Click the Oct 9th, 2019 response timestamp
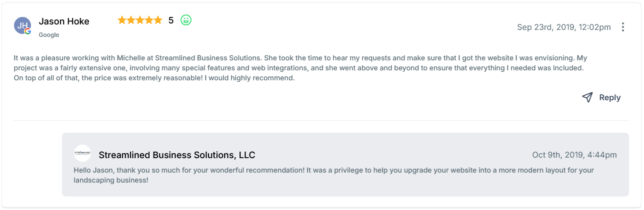 [x=574, y=155]
